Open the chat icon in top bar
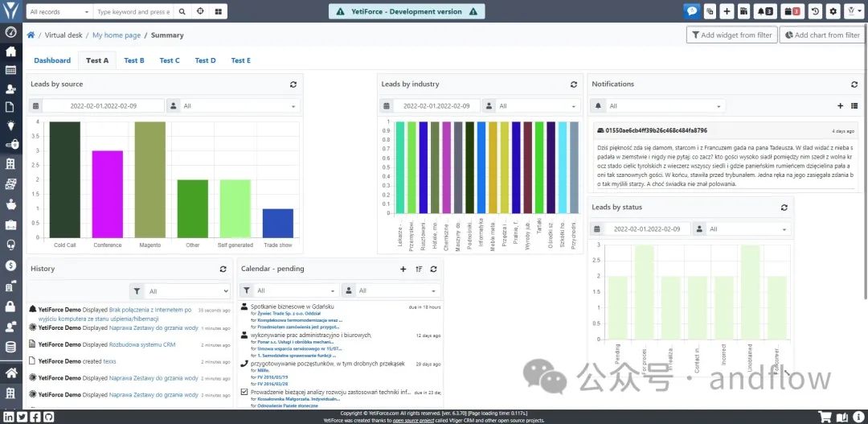The width and height of the screenshot is (868, 424). (691, 11)
